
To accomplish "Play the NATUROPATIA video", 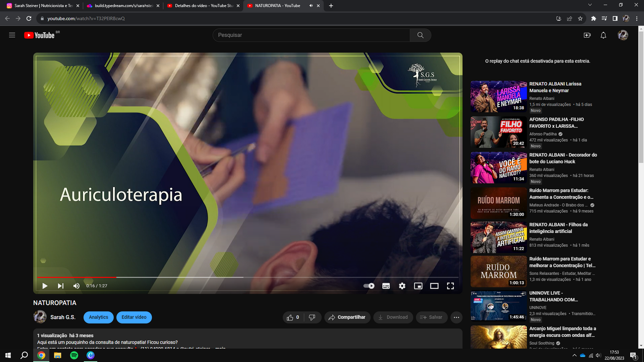I will tap(45, 286).
